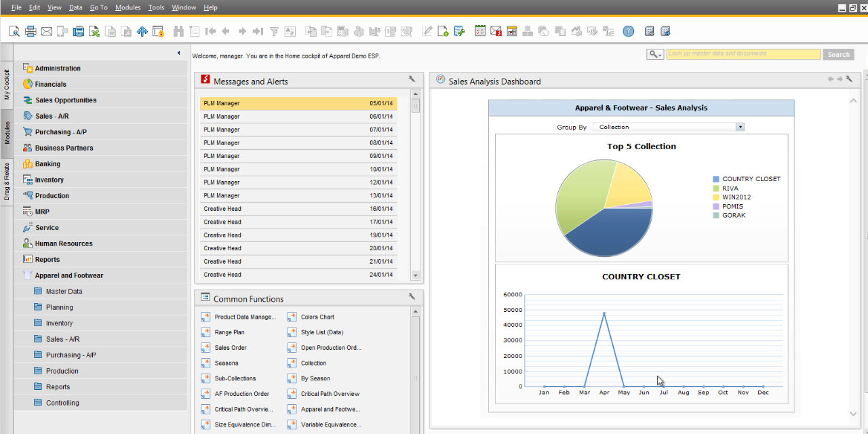The height and width of the screenshot is (434, 868).
Task: Open the Master Data folder under Apparel
Action: pyautogui.click(x=64, y=292)
